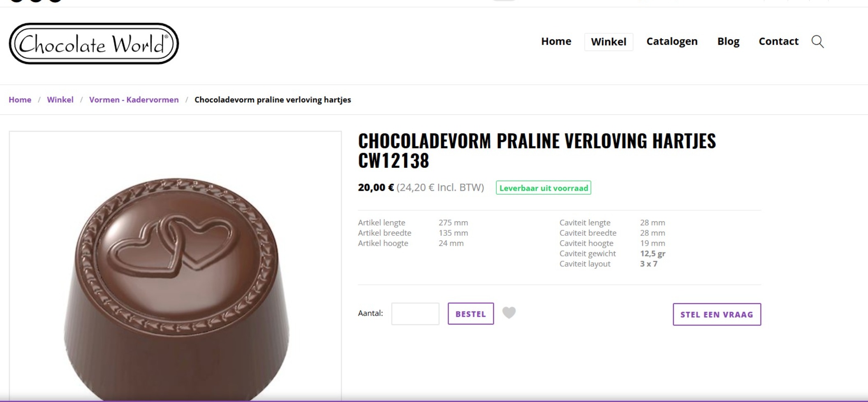This screenshot has width=868, height=402.
Task: Add product to favorites with heart icon
Action: click(x=509, y=313)
